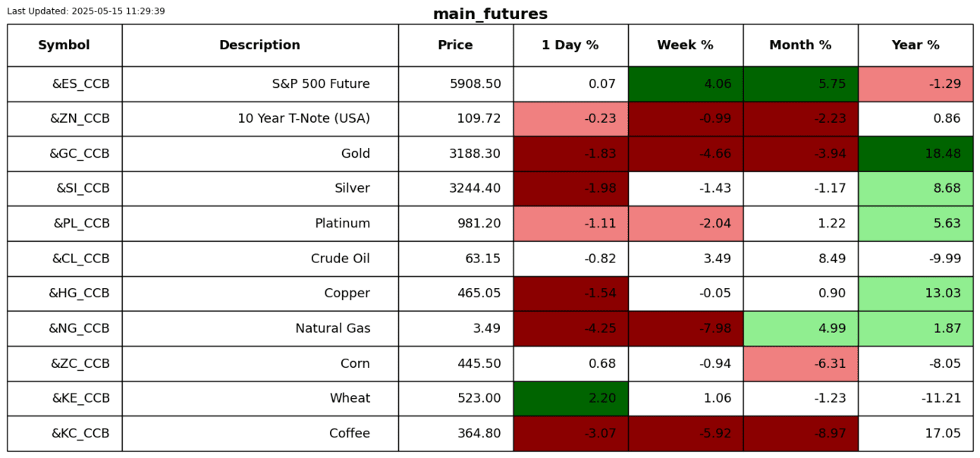This screenshot has width=980, height=458.
Task: Select the Description column header
Action: click(259, 45)
